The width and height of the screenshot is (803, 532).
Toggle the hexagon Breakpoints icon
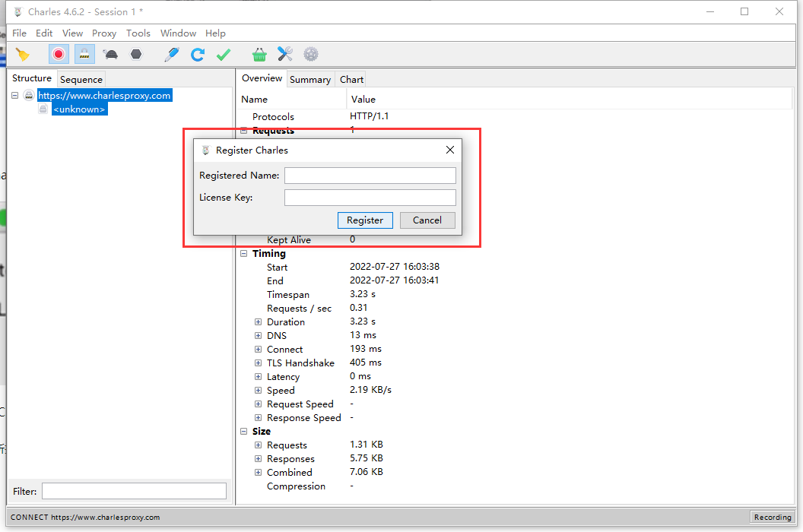[136, 54]
